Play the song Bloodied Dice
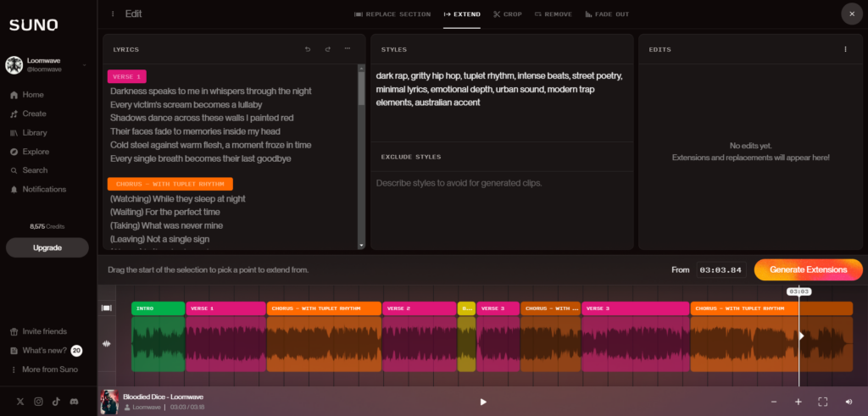This screenshot has width=868, height=416. (482, 402)
